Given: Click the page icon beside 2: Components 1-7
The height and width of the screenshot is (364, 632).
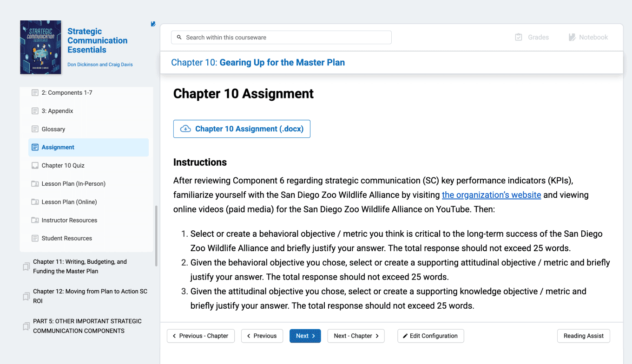Looking at the screenshot, I should coord(35,93).
